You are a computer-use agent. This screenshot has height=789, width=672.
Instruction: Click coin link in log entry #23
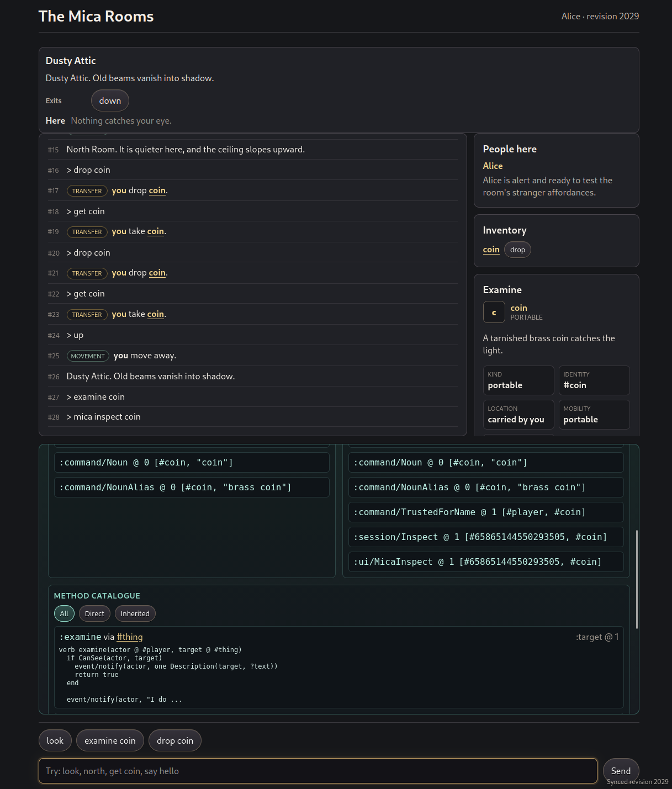pyautogui.click(x=156, y=314)
